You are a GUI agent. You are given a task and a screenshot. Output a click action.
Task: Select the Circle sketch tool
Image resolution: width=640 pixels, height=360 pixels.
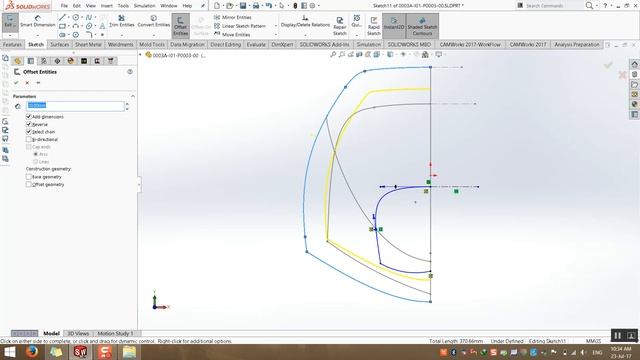(76, 18)
